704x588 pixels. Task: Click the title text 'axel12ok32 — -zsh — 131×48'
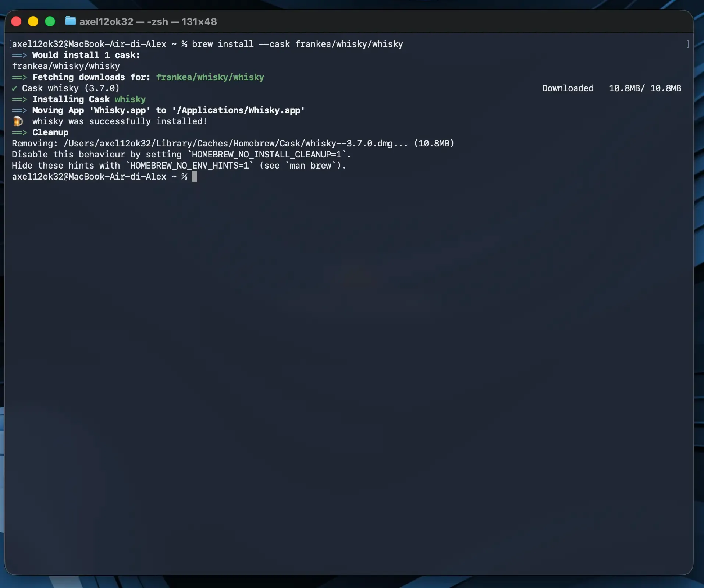coord(148,22)
